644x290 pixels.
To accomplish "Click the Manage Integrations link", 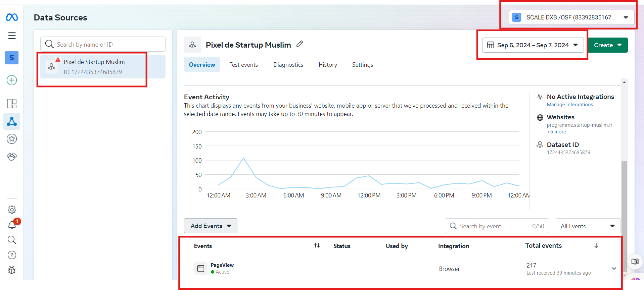I will tap(569, 105).
